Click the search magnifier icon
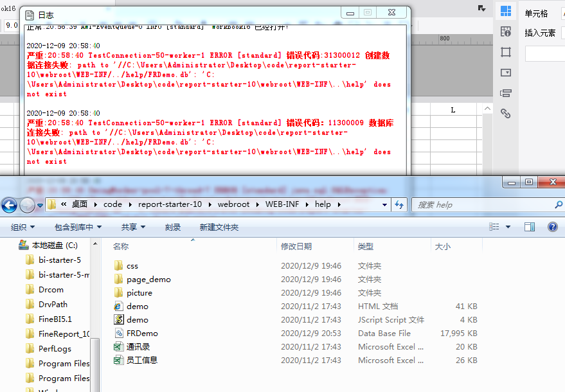 pos(558,204)
